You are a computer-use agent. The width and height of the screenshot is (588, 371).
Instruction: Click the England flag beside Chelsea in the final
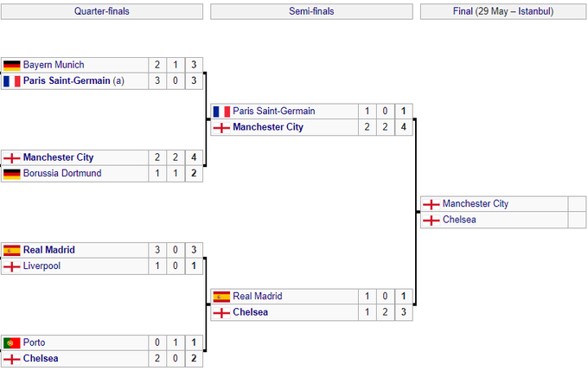[431, 220]
